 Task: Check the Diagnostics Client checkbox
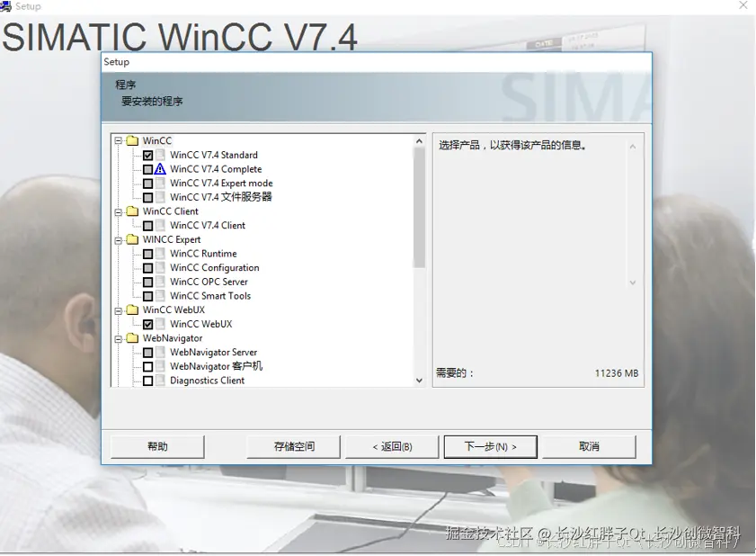click(x=148, y=381)
